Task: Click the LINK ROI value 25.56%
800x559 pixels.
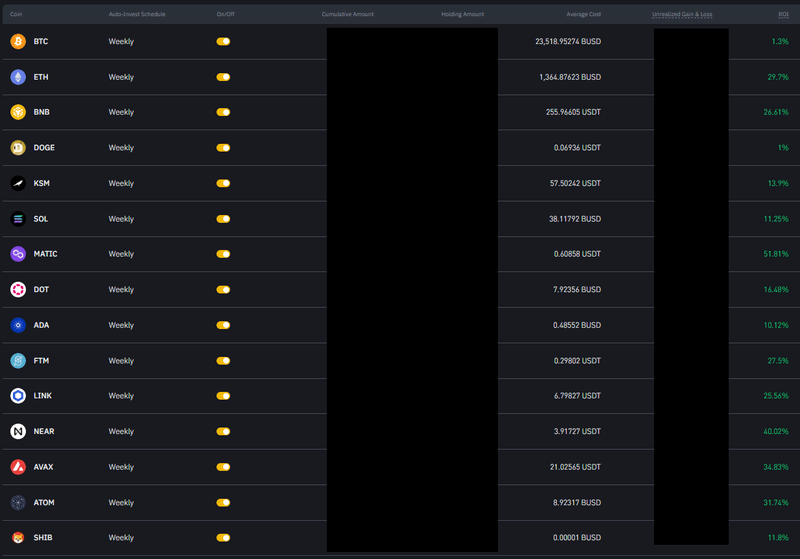Action: (x=776, y=395)
